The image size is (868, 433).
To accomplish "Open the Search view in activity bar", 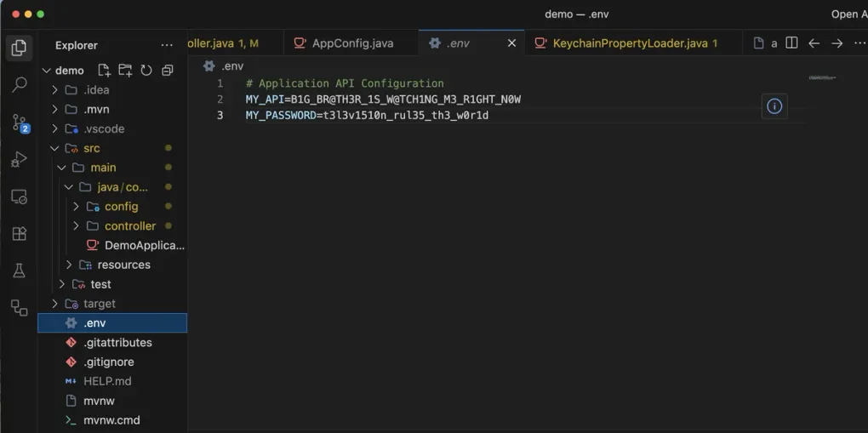I will point(19,85).
